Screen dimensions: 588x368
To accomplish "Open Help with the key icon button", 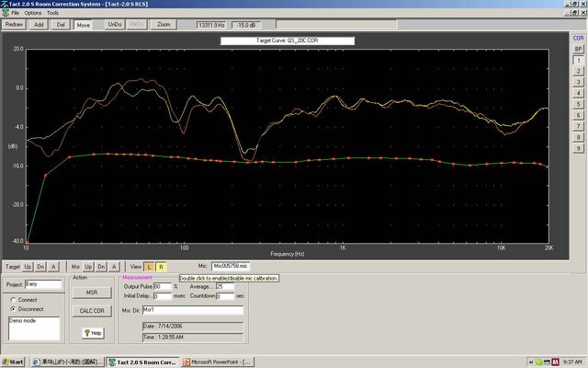I will click(x=93, y=333).
